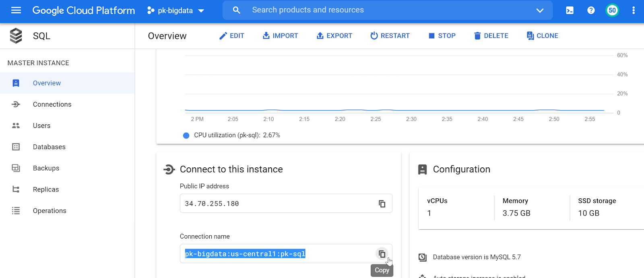
Task: Click the EXPORT button
Action: coord(334,36)
